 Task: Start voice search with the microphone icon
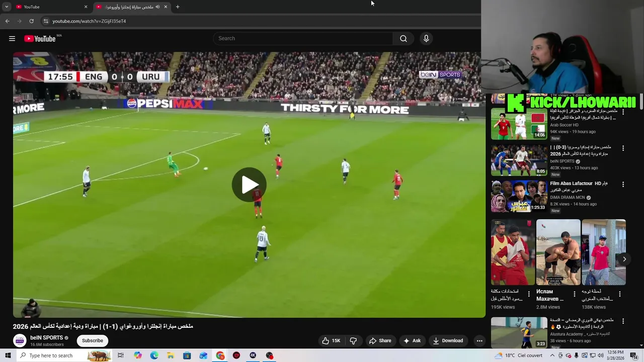pyautogui.click(x=426, y=39)
